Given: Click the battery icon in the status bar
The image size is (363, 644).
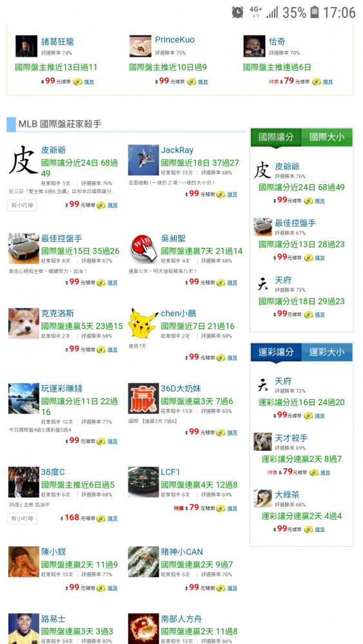Looking at the screenshot, I should tap(315, 12).
